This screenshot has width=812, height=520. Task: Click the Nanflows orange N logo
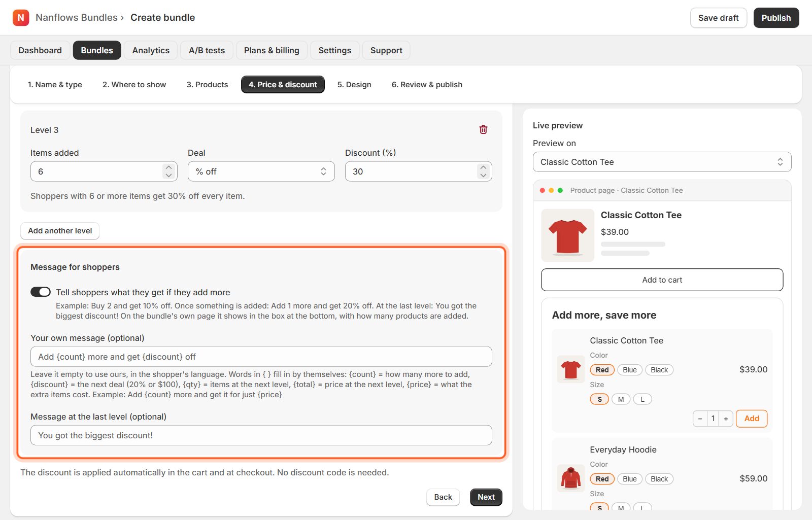tap(21, 18)
